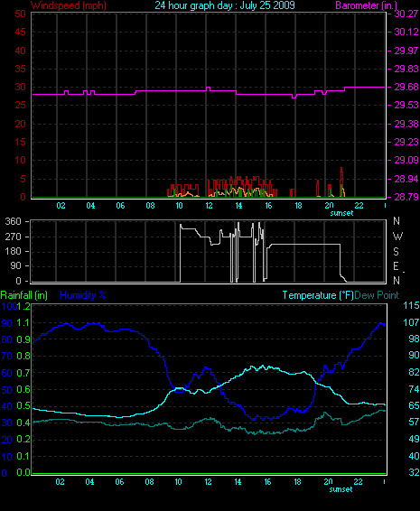
Task: Click the sunset marker under the bottom graph
Action: click(341, 489)
